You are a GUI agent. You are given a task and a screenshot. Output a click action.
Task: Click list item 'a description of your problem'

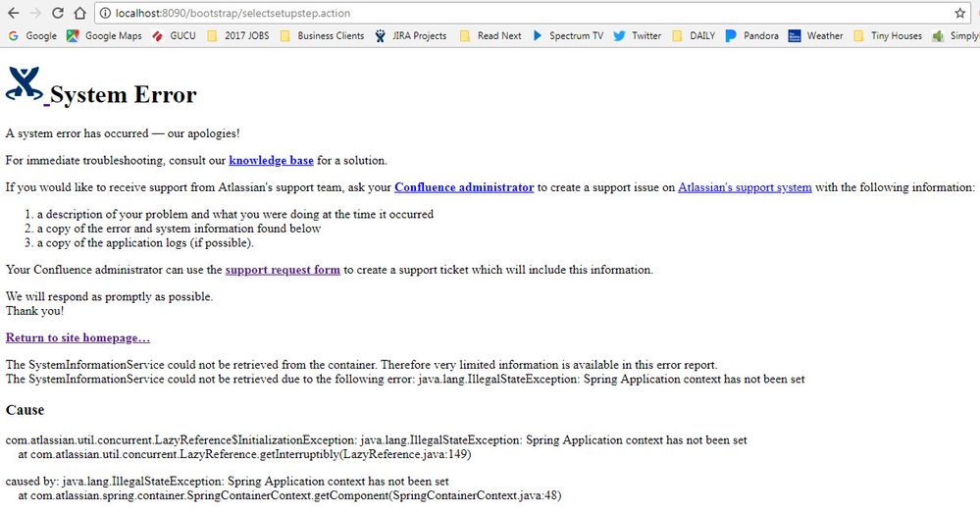pyautogui.click(x=235, y=215)
